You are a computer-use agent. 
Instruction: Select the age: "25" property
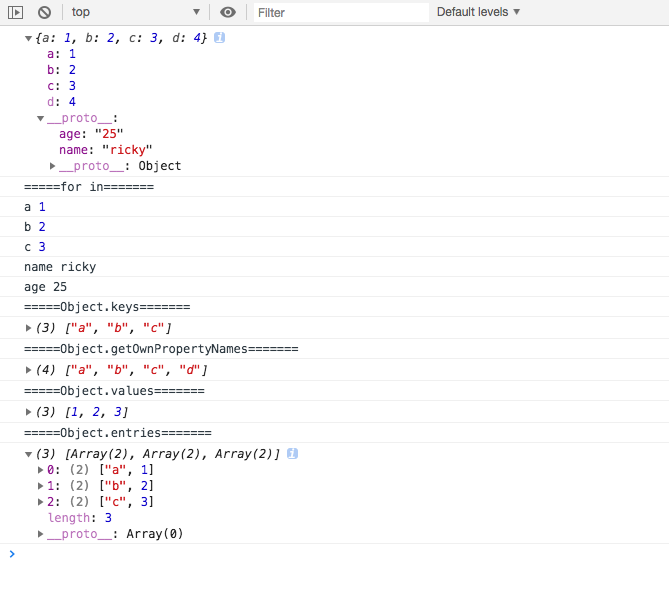tap(91, 134)
